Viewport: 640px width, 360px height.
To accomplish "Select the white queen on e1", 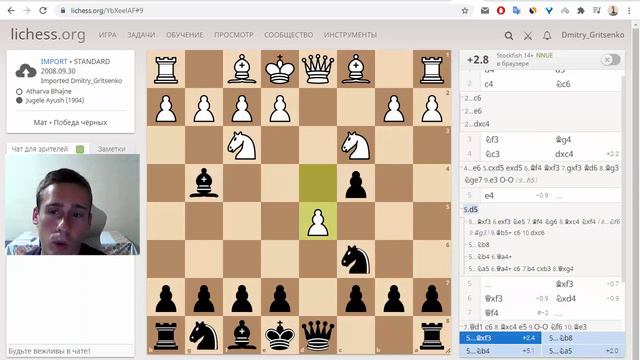I will (x=318, y=69).
